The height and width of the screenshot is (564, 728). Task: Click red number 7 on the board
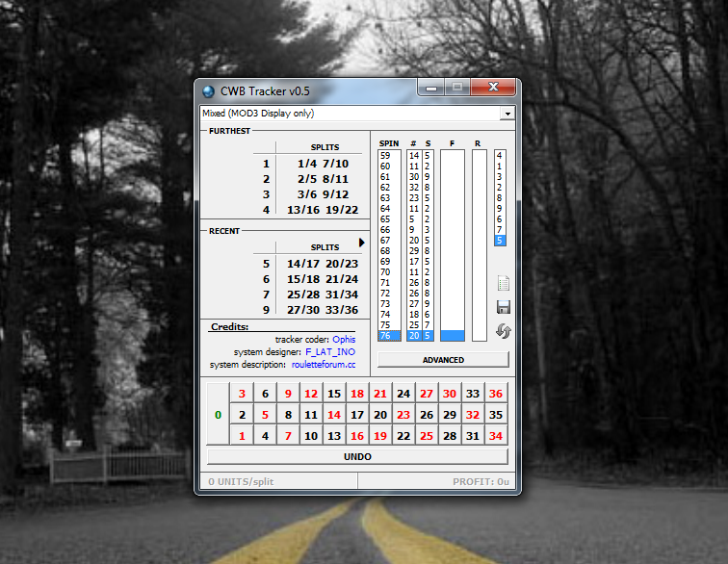pos(288,436)
